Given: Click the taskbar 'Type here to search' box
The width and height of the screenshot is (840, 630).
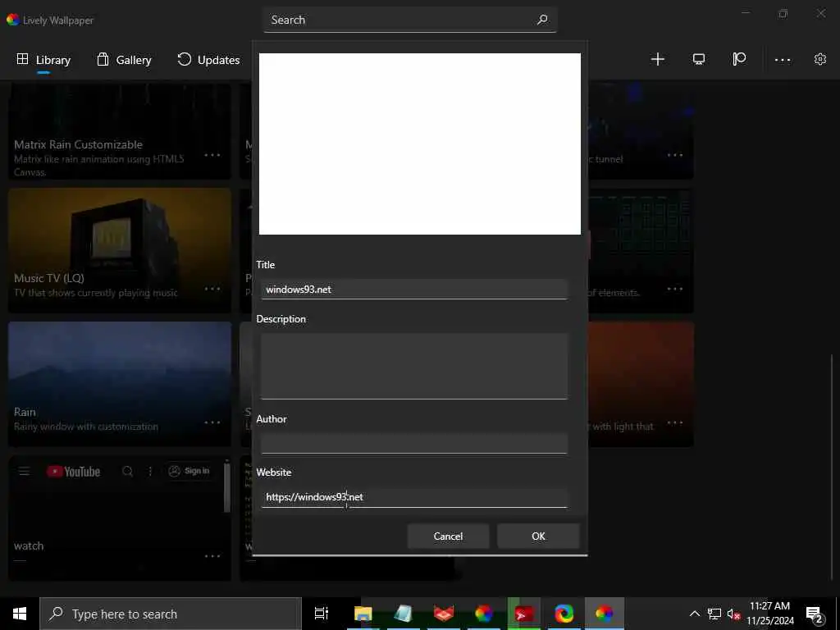Looking at the screenshot, I should tap(171, 614).
